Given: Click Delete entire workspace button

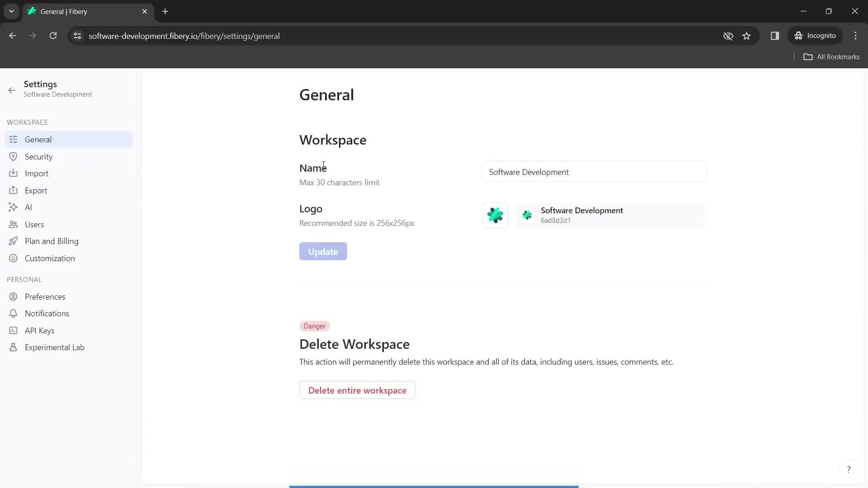Looking at the screenshot, I should click(x=357, y=390).
